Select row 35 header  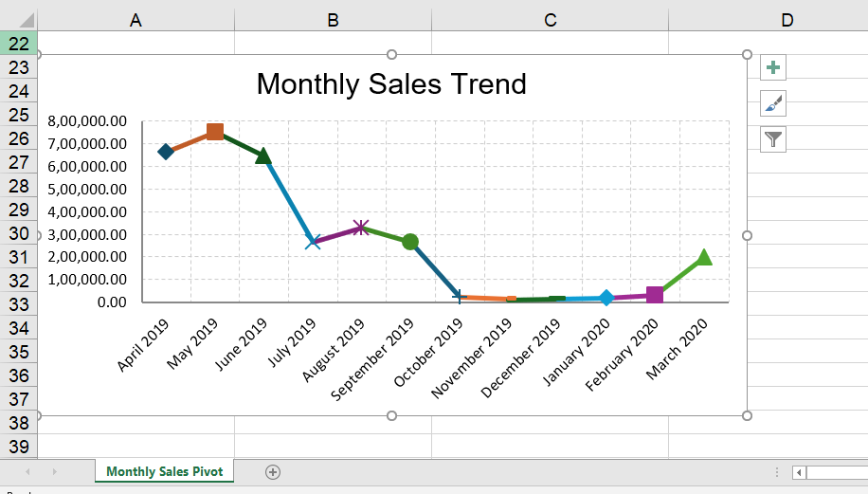pos(18,352)
